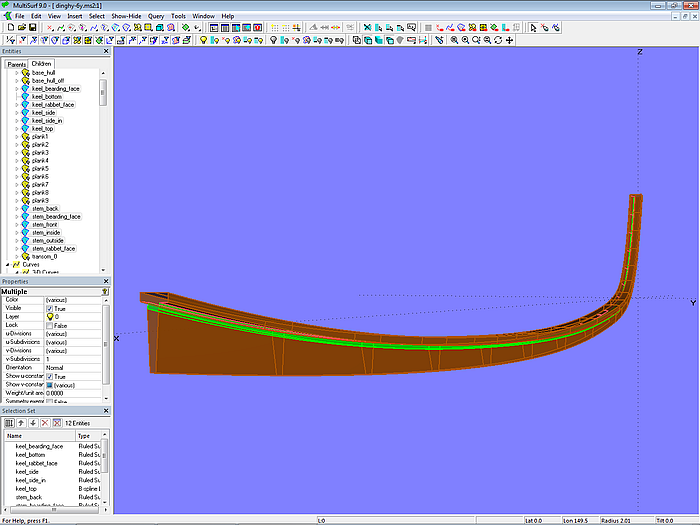Expand the base_hull tree item
This screenshot has height=525, width=700.
coord(16,73)
